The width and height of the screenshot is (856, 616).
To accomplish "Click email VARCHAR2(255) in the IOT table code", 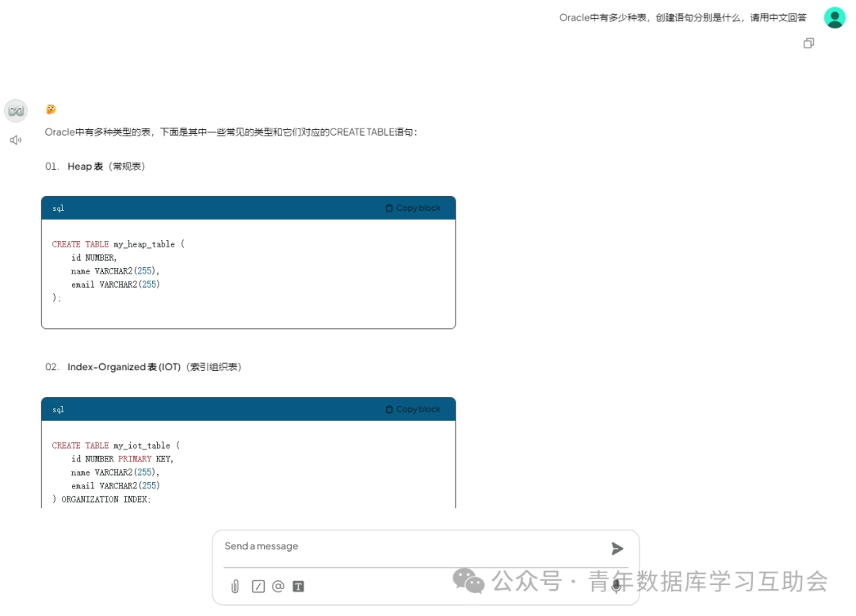I will click(115, 486).
